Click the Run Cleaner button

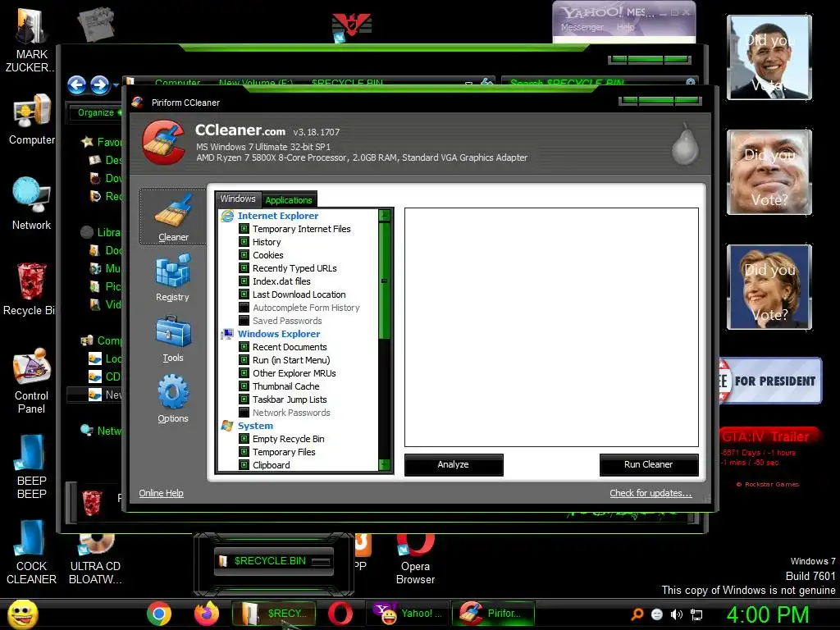[x=649, y=464]
